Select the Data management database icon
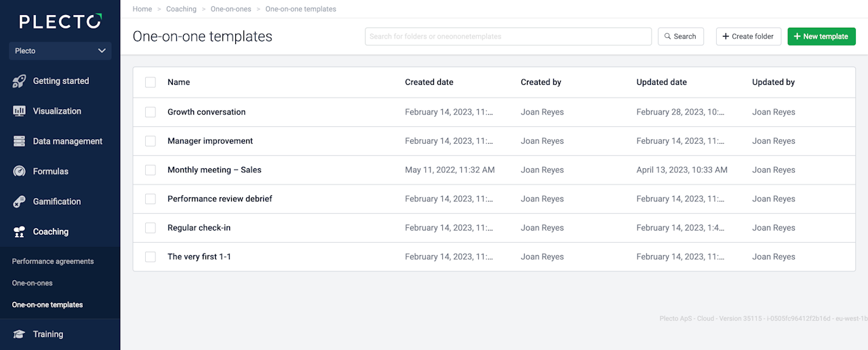This screenshot has width=868, height=350. 20,141
